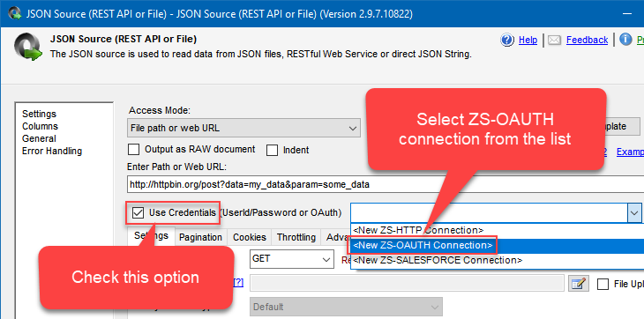Click the Path or Web URL field
Image resolution: width=644 pixels, height=319 pixels.
pyautogui.click(x=386, y=184)
